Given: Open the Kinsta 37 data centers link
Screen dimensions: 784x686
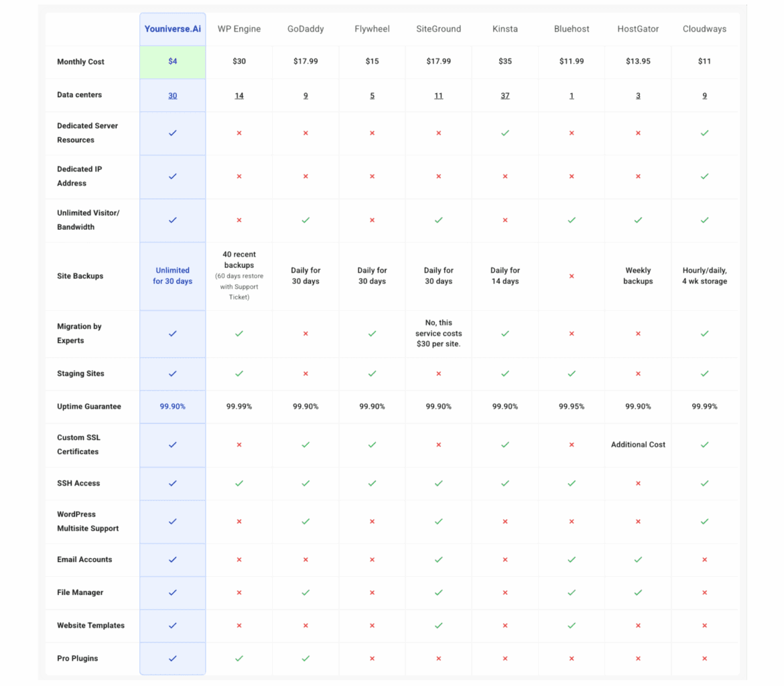Looking at the screenshot, I should [x=505, y=96].
